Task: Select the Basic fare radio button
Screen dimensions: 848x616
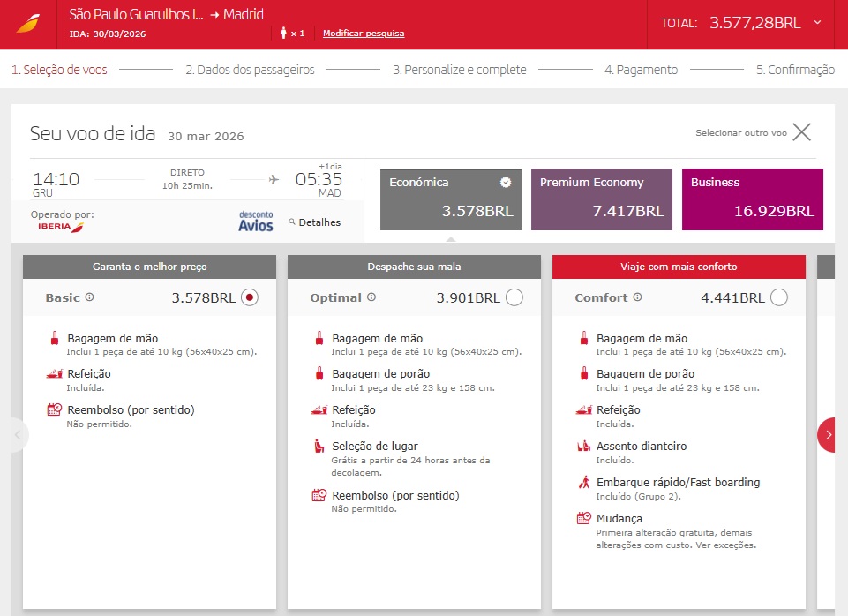Action: (250, 297)
